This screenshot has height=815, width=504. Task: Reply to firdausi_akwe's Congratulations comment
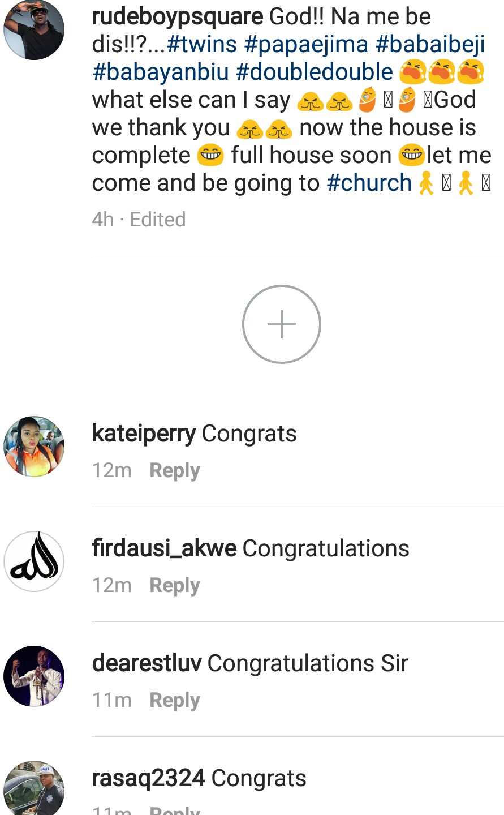pos(175,585)
